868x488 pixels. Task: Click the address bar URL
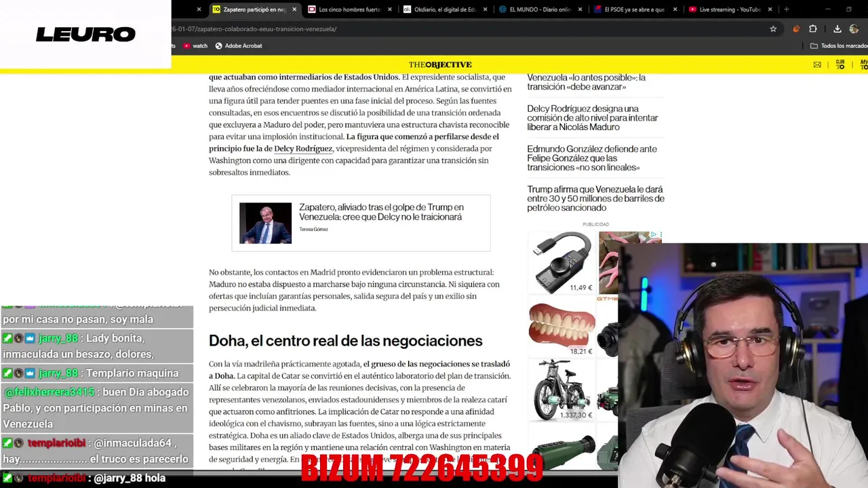254,29
